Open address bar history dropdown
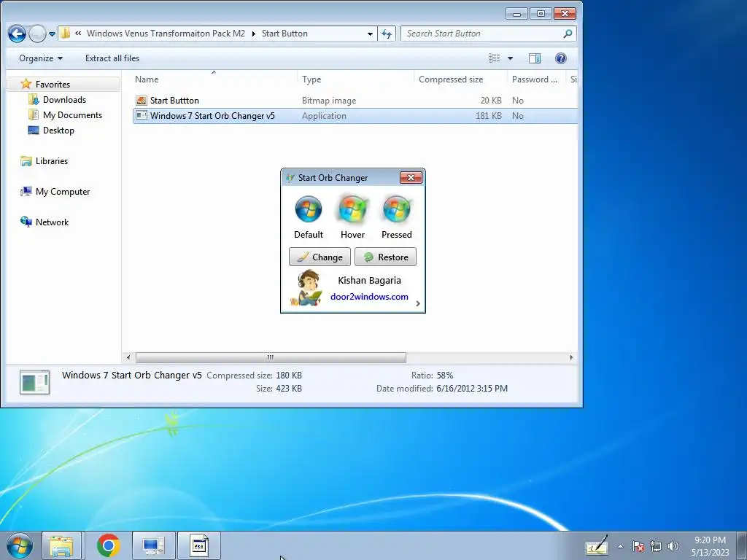The width and height of the screenshot is (747, 560). 370,34
